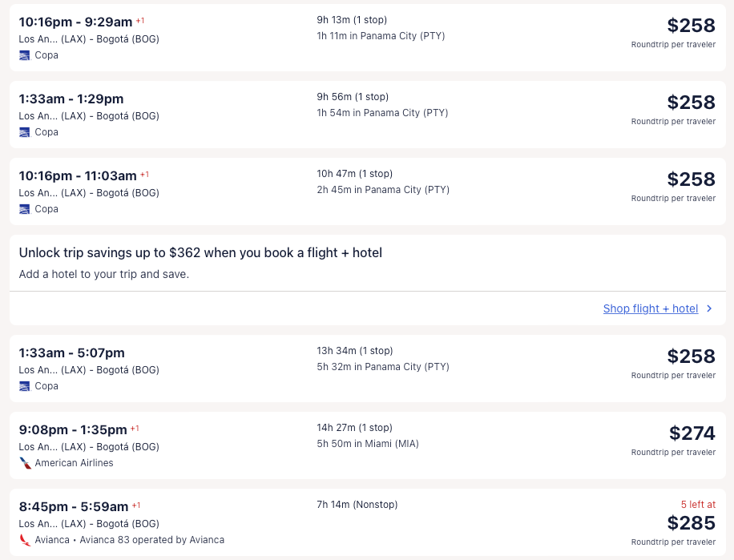Click the $285 Avianca price
734x560 pixels.
point(691,523)
